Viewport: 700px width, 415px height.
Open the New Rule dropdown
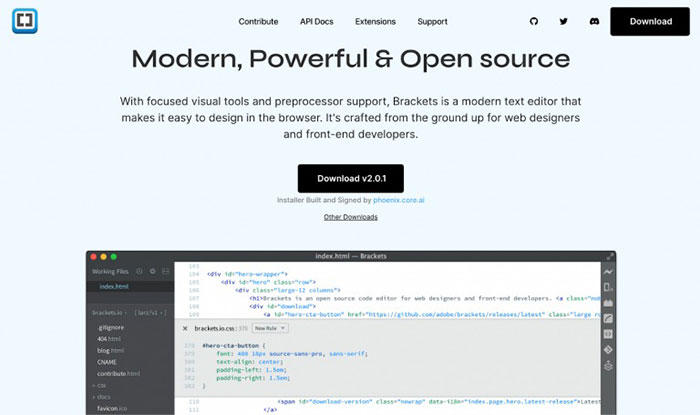(269, 327)
